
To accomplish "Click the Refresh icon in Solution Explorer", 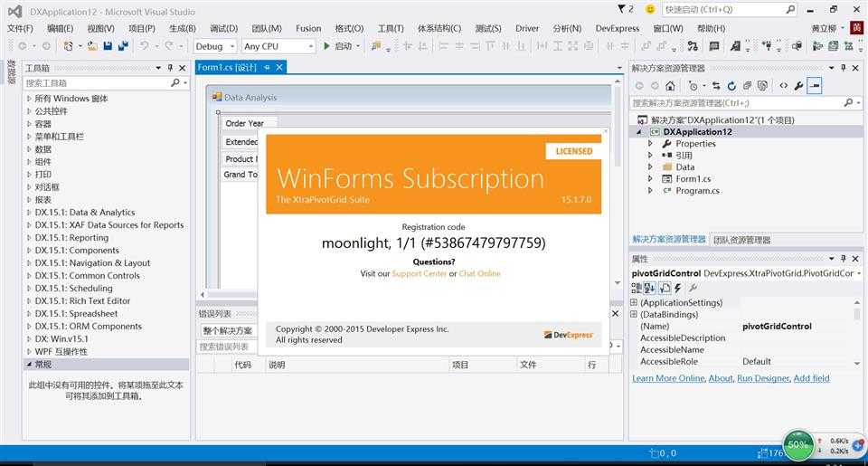I will 731,86.
